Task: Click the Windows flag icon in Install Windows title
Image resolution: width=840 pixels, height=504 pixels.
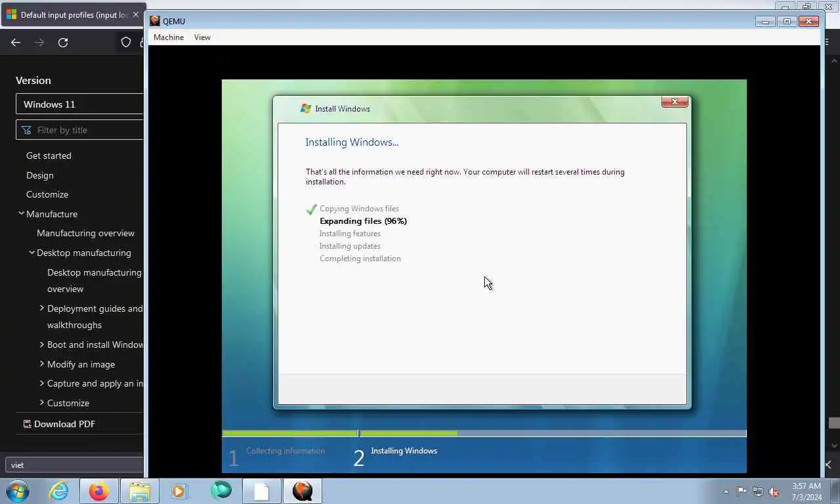Action: [305, 108]
